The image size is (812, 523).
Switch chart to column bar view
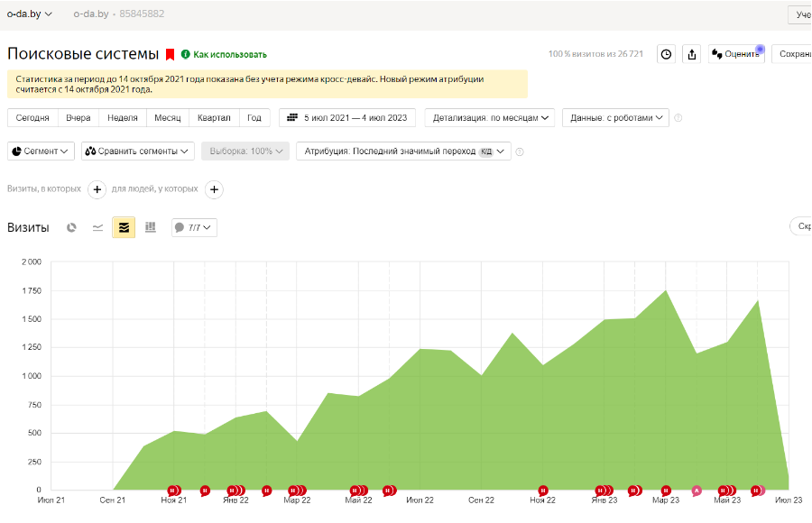coord(150,227)
